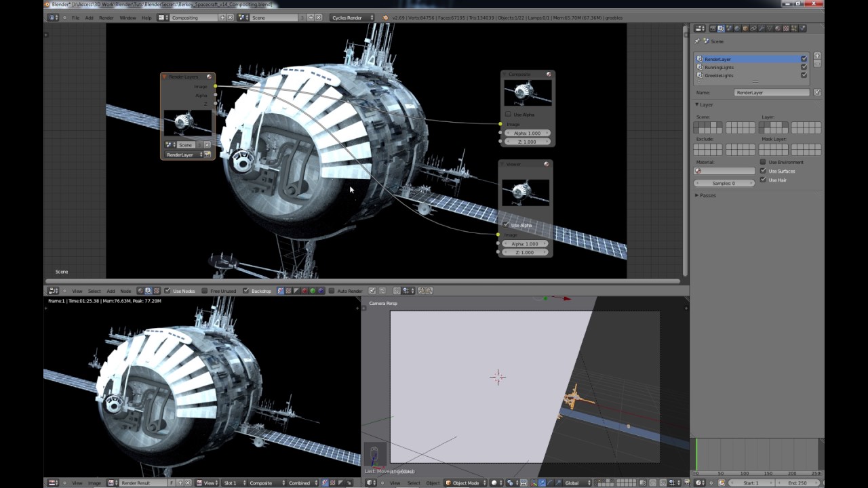Close the Render Layers node scene selector X
Viewport: 868px width, 488px height.
207,144
